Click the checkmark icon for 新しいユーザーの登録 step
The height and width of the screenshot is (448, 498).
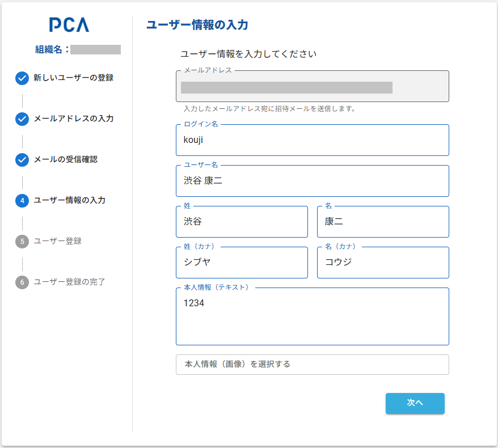tap(22, 78)
